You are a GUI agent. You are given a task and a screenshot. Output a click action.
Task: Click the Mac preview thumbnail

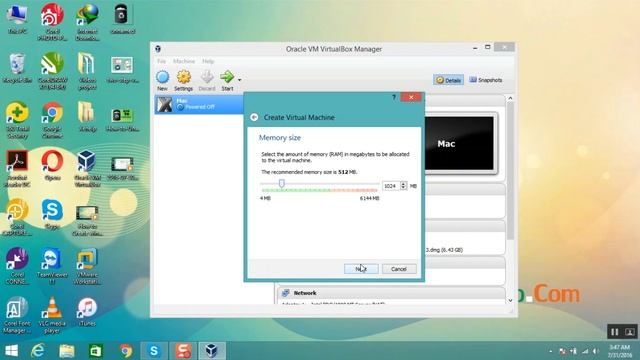(x=459, y=143)
